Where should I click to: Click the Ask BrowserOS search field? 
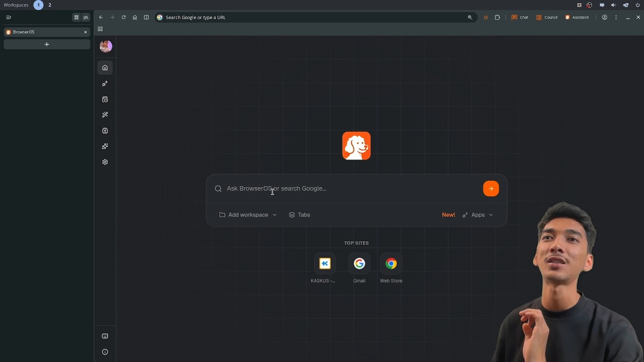click(352, 189)
